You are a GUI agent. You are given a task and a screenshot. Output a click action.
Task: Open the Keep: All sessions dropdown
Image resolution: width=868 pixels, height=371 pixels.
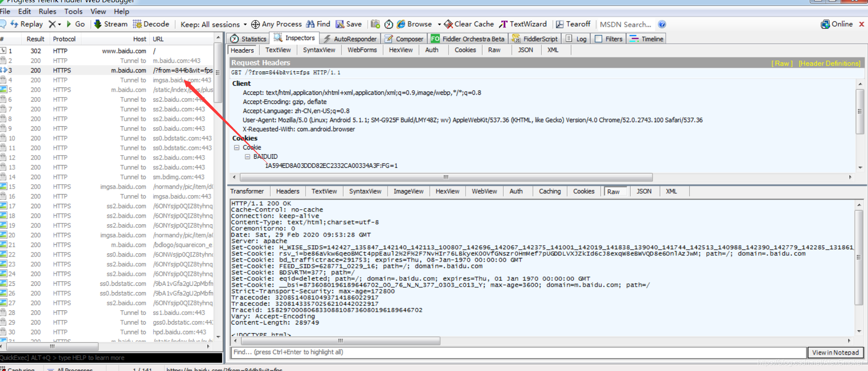[x=213, y=24]
